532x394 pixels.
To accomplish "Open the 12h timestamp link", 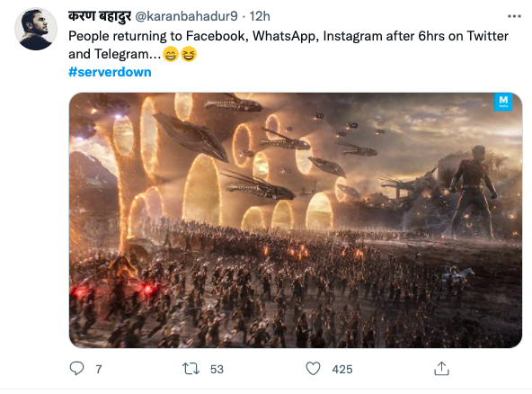I will (x=260, y=16).
